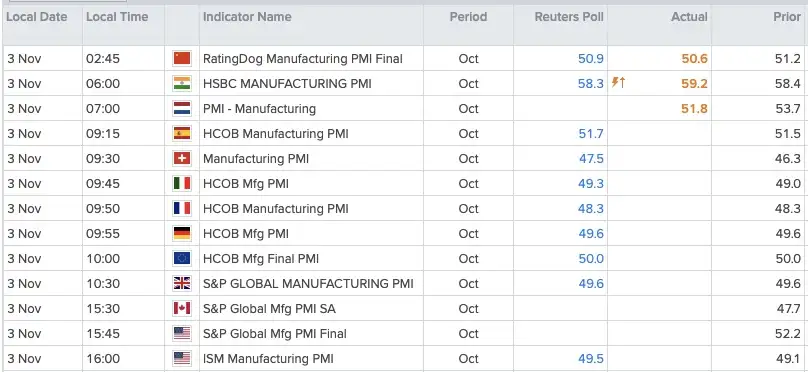
Task: Click the Germany flag icon
Action: 182,233
